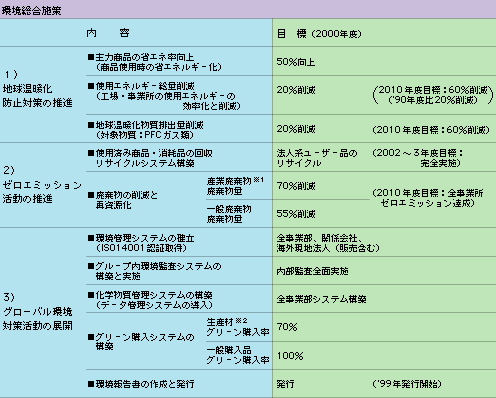The width and height of the screenshot is (496, 398).
Task: Click '産業廃棄物 ※1 廃棄物量' sub-item
Action: [x=235, y=186]
